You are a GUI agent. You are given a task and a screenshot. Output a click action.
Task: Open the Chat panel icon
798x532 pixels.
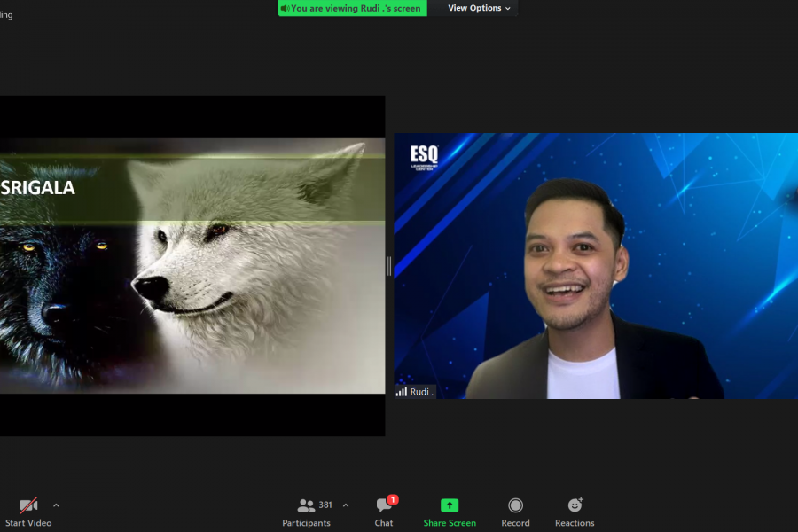coord(383,505)
